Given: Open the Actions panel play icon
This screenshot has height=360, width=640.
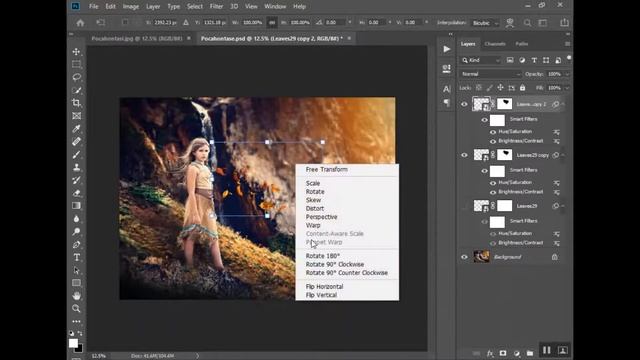Looking at the screenshot, I should (447, 49).
